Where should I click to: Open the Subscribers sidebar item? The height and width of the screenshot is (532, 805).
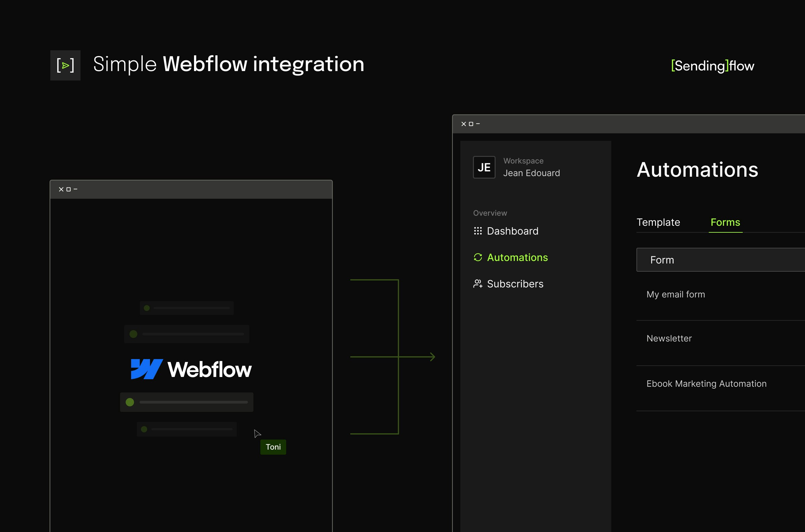(515, 284)
